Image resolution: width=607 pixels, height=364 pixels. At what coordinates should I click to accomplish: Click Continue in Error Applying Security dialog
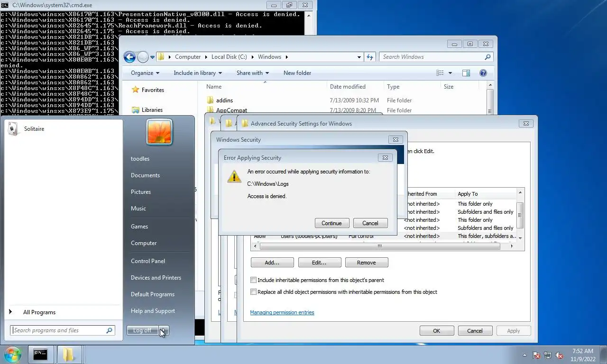(x=331, y=223)
